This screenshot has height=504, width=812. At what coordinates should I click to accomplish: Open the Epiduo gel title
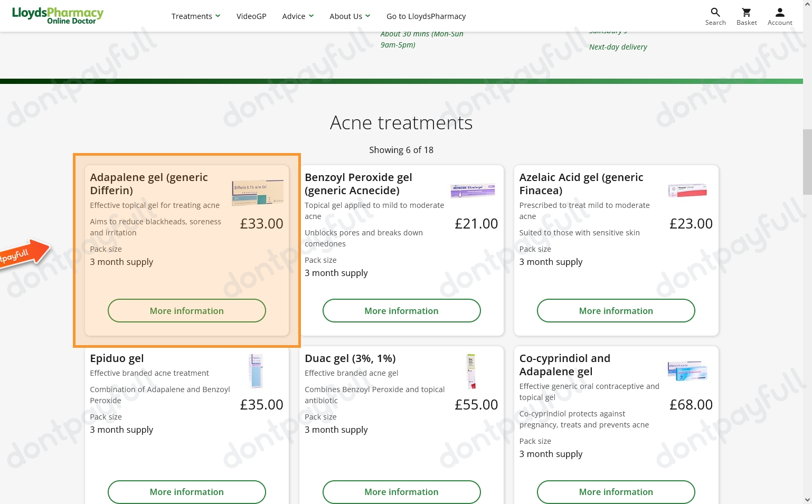coord(117,358)
